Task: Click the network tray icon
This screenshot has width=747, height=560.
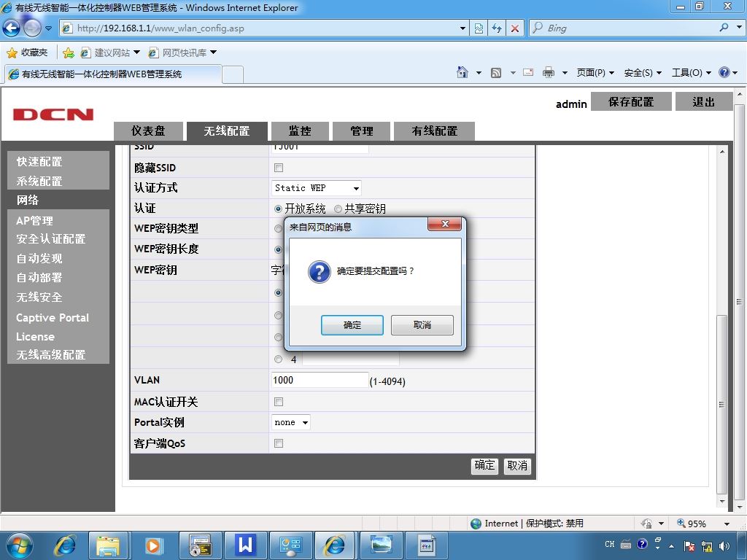Action: (x=707, y=546)
